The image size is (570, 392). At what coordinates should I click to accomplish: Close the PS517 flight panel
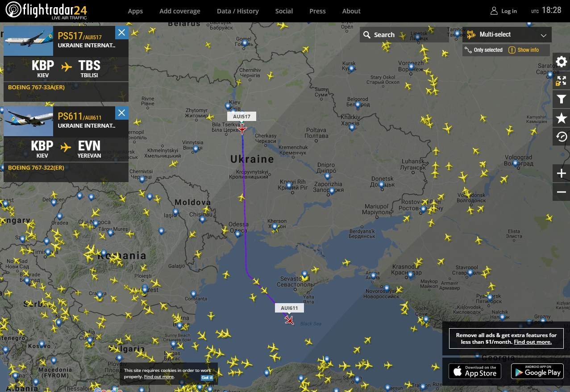[x=121, y=33]
